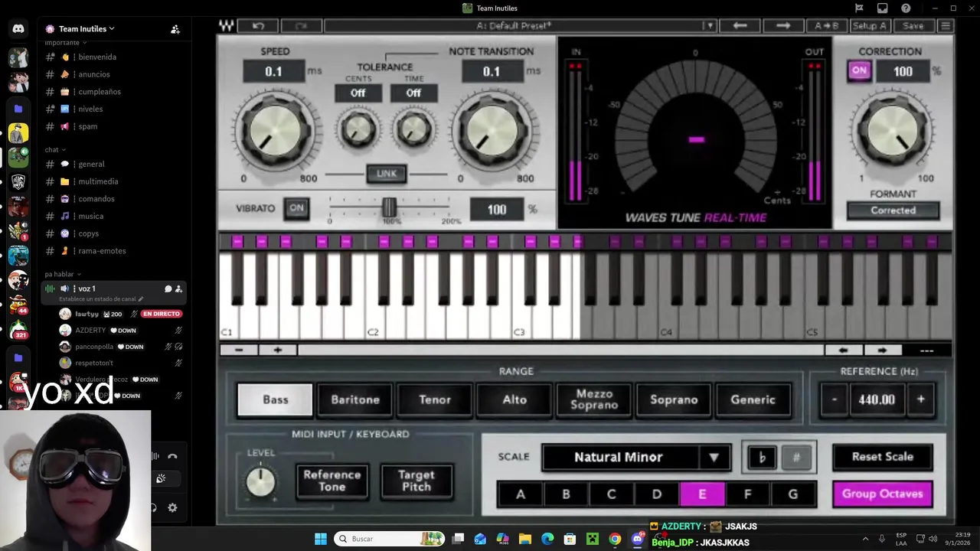Open the plugin hamburger menu
Viewport: 980px width, 551px height.
click(946, 26)
